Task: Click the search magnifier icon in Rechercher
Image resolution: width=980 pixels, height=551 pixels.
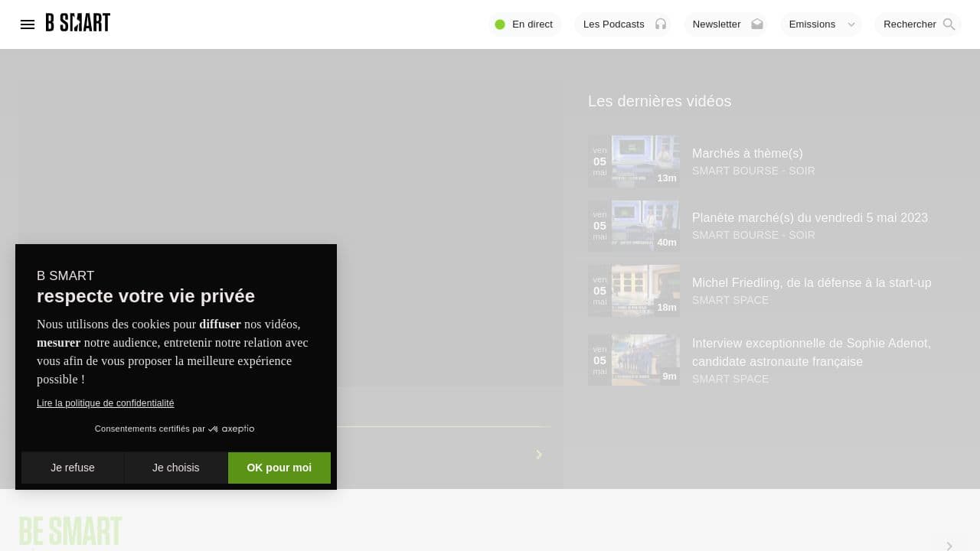Action: (x=949, y=24)
